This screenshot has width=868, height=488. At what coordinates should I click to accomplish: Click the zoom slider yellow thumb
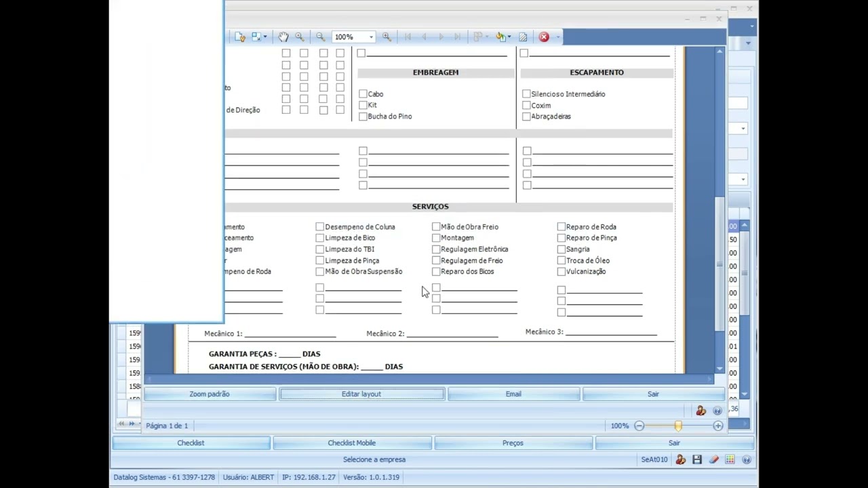(678, 426)
